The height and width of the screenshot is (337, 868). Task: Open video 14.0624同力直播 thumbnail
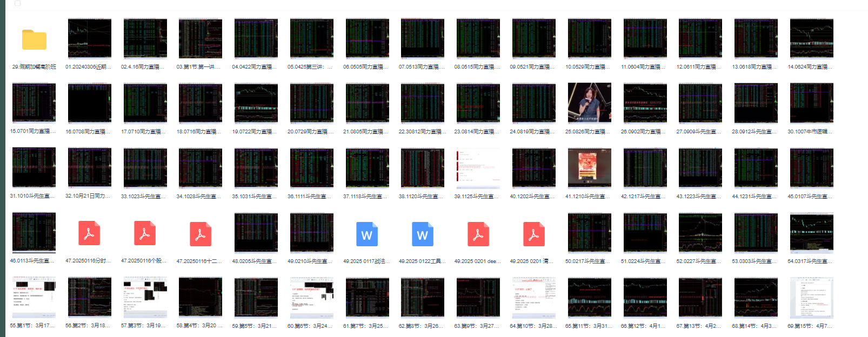(x=811, y=38)
